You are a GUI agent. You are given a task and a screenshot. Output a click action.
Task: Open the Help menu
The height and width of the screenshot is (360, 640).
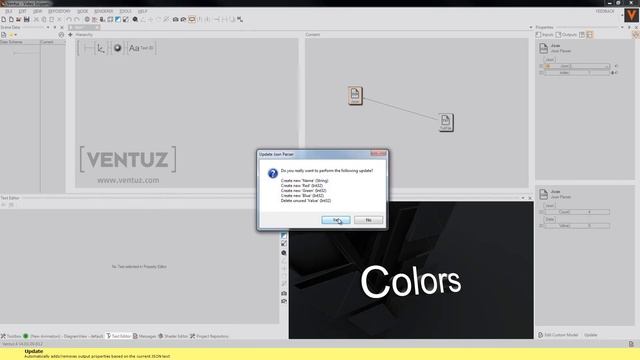[142, 11]
